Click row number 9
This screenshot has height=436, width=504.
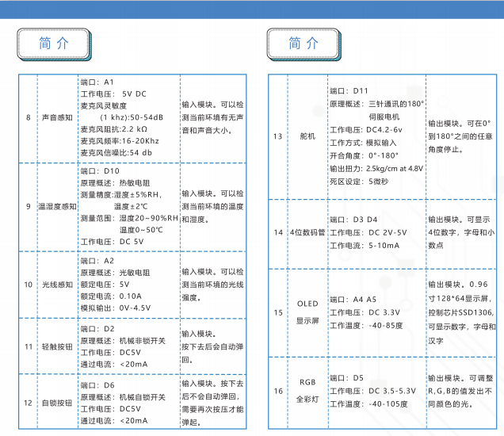pos(29,206)
